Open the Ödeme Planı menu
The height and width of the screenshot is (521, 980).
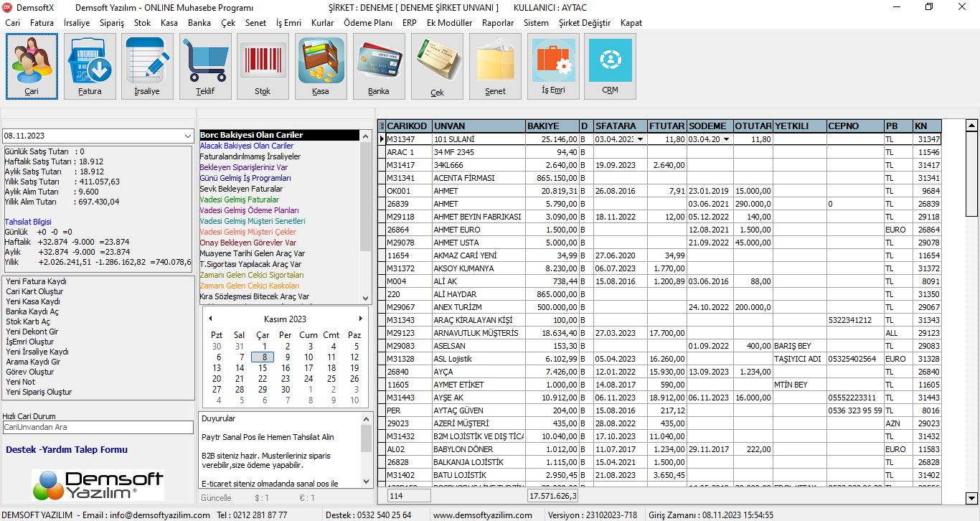tap(368, 23)
